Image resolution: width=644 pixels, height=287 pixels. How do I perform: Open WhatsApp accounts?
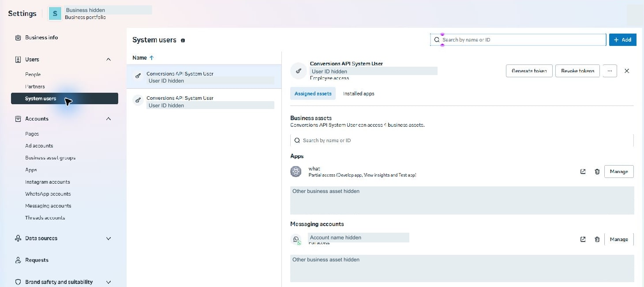point(48,194)
